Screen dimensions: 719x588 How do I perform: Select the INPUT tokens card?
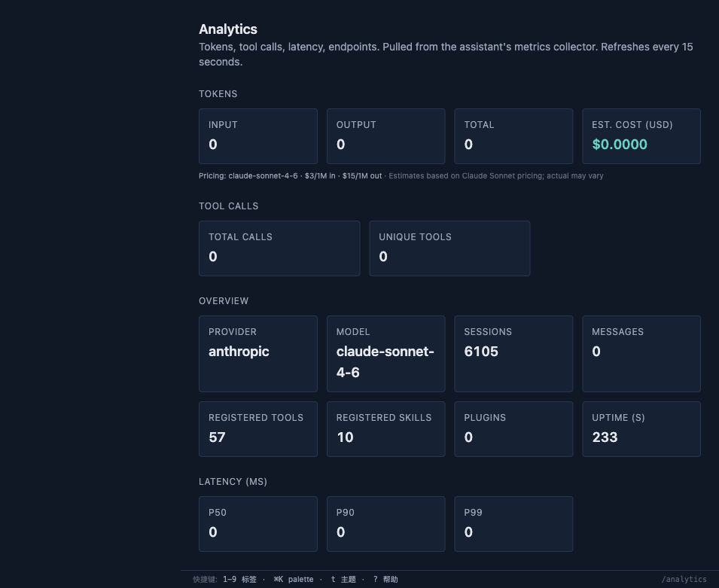tap(258, 136)
